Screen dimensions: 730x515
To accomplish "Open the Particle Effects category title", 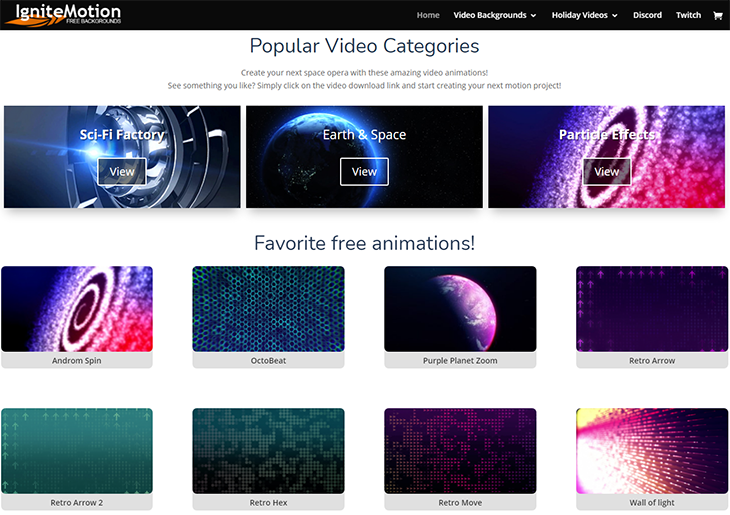I will tap(607, 135).
